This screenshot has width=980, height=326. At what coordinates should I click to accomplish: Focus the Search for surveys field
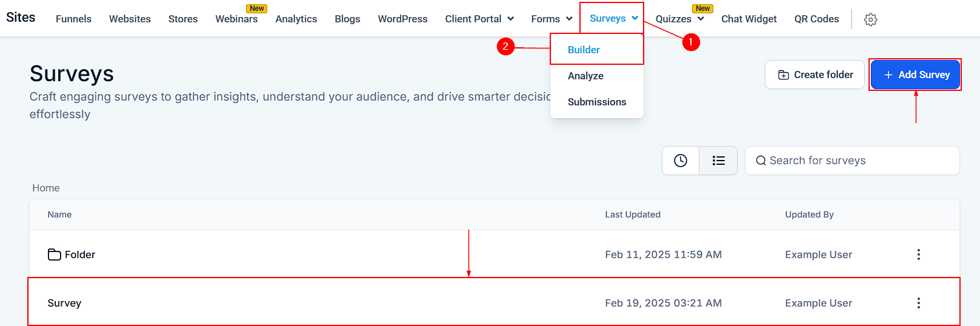click(x=855, y=161)
